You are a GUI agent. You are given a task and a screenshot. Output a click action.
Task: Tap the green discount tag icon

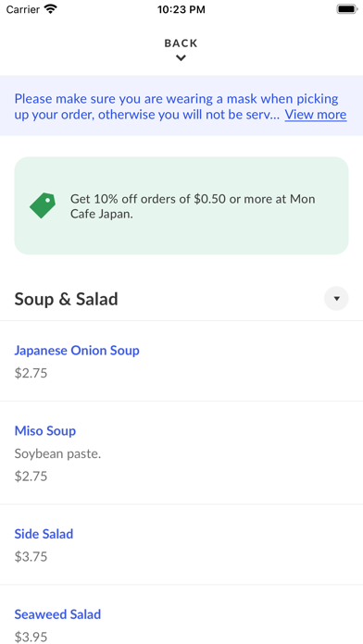coord(43,205)
